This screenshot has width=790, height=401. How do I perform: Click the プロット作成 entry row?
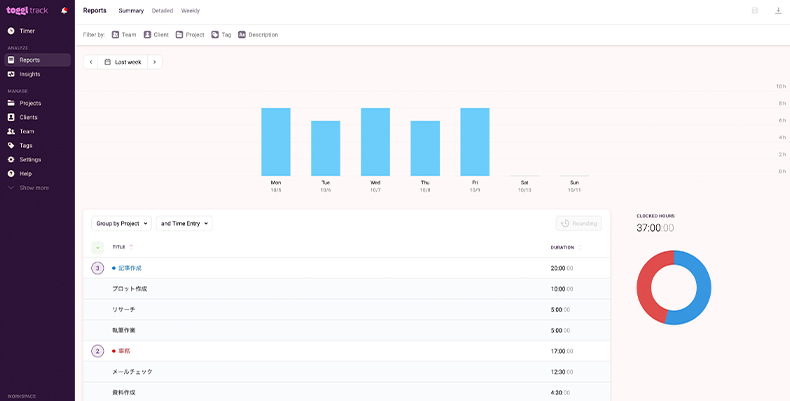click(x=346, y=289)
